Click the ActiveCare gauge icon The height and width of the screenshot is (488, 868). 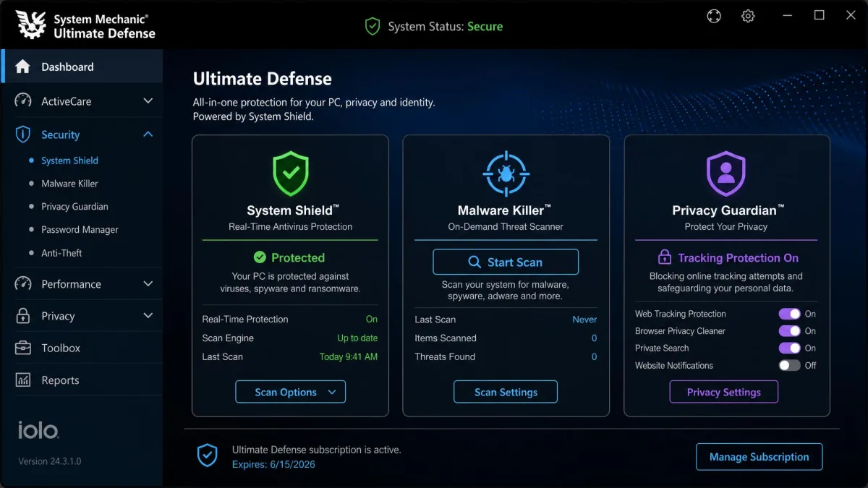23,101
